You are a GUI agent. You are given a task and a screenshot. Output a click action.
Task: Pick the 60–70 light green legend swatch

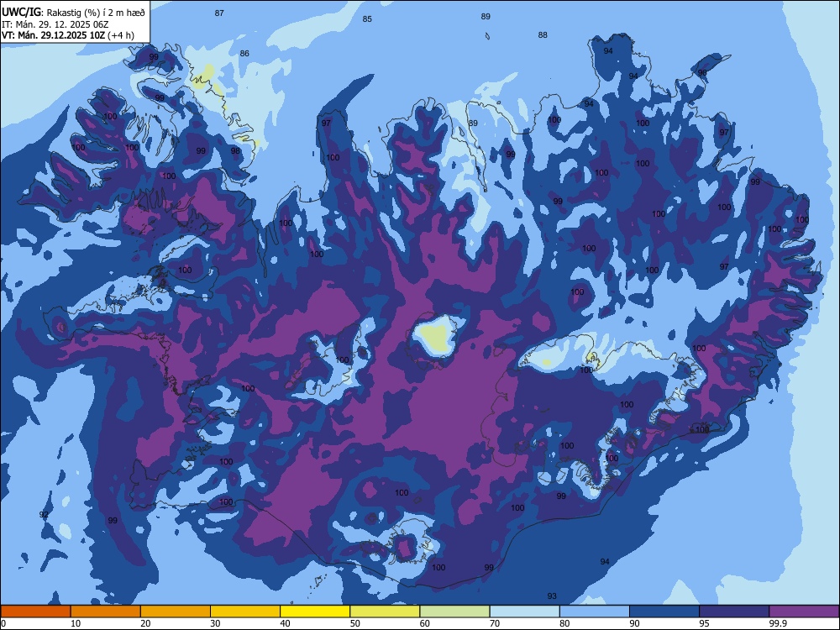coord(454,612)
